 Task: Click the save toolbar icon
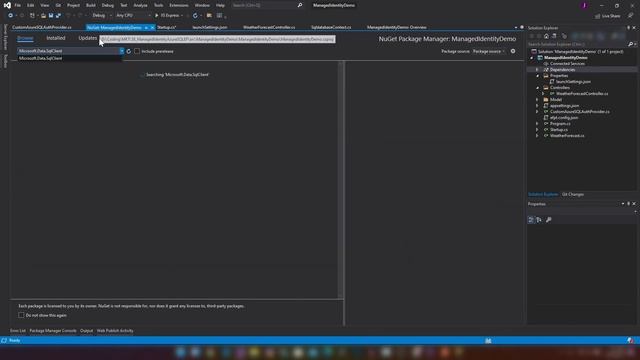coord(51,16)
